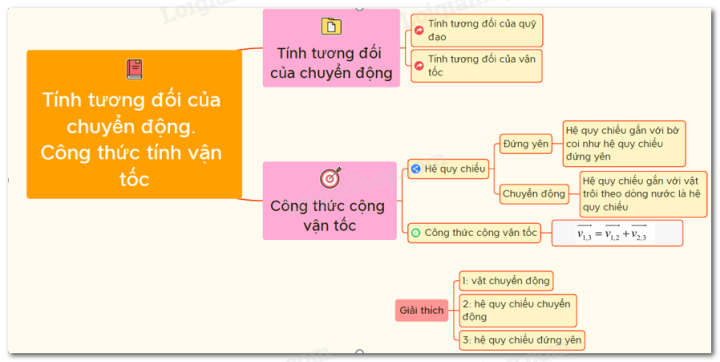Click the velocity vector formula box
The width and height of the screenshot is (720, 362).
(x=617, y=233)
